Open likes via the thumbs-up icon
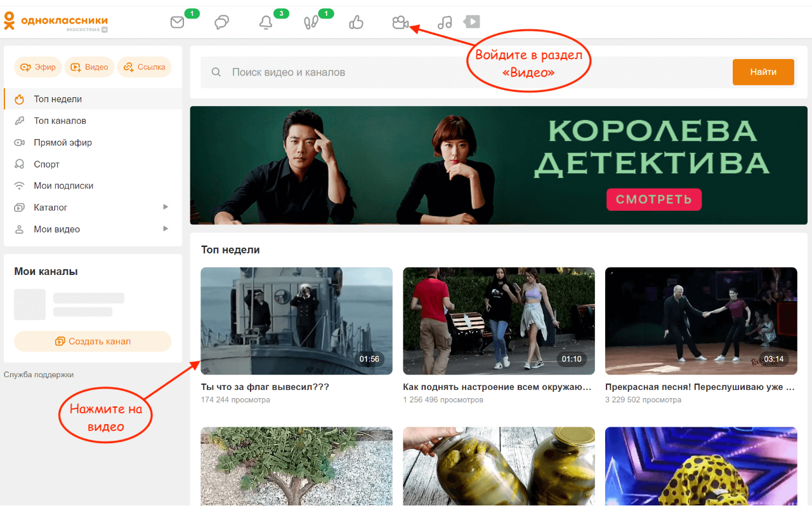 tap(356, 22)
